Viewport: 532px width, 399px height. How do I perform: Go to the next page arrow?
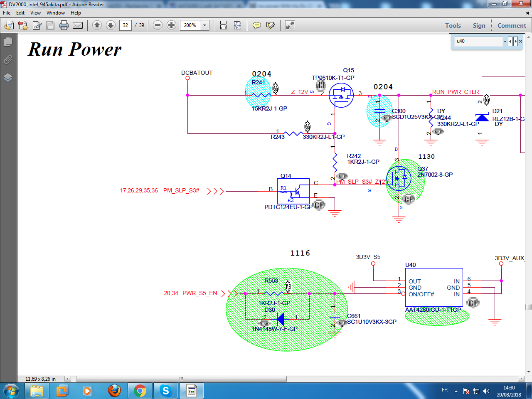point(111,25)
